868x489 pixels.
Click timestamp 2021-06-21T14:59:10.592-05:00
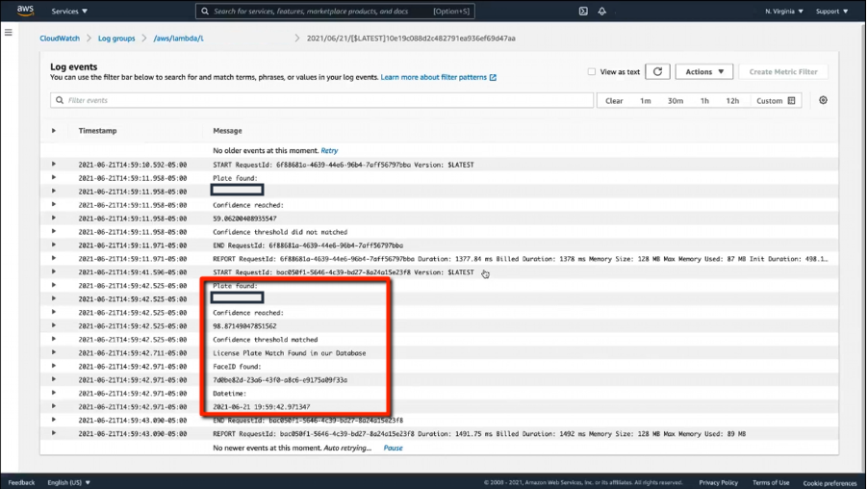(x=132, y=165)
